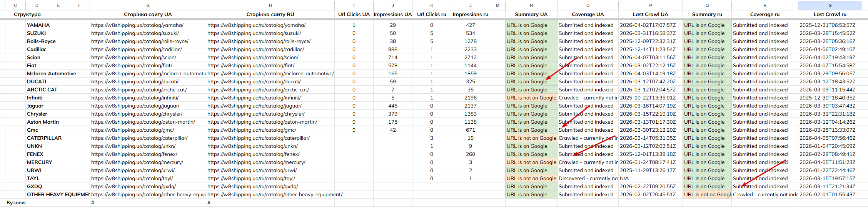
Task: Select the Aston Martin cell
Action: [43, 122]
